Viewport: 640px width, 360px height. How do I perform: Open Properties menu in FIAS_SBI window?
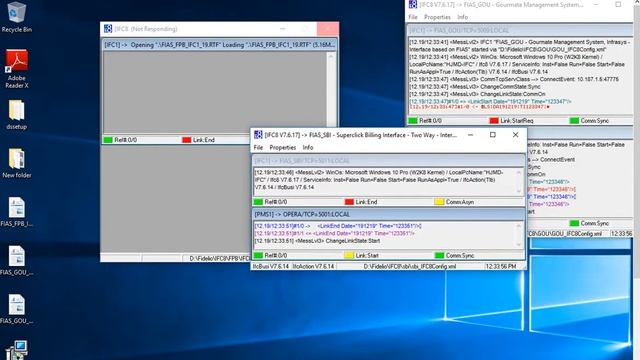click(282, 147)
